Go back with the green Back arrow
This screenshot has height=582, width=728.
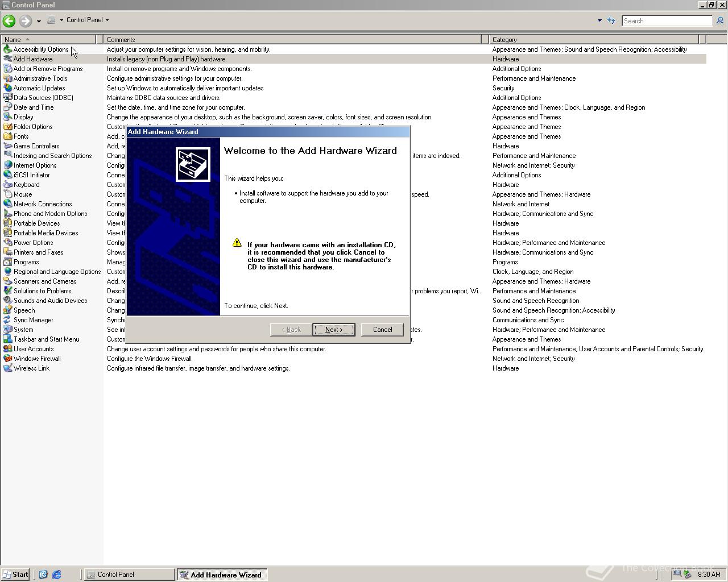click(9, 21)
